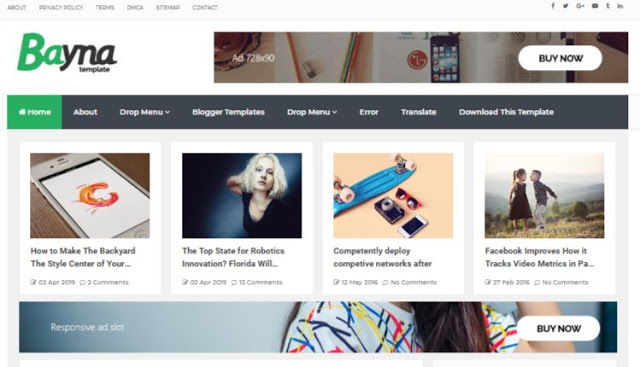
Task: Click the 13 Comments link
Action: pyautogui.click(x=257, y=282)
